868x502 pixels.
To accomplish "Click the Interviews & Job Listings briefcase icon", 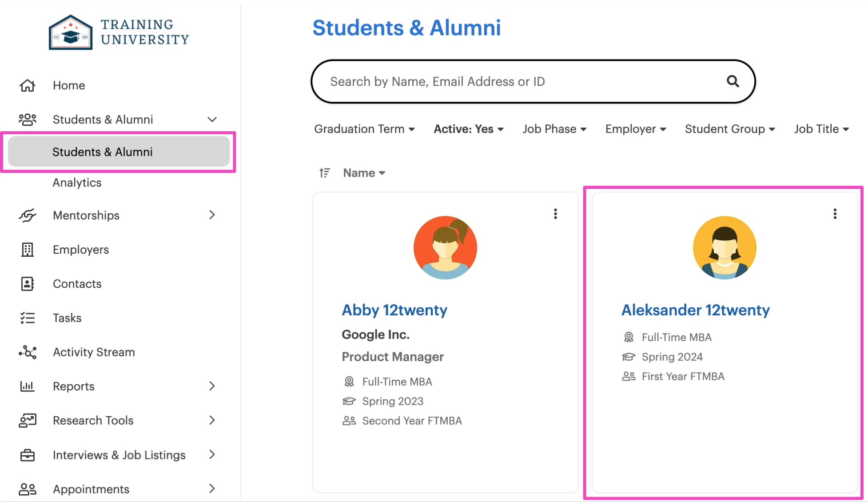I will pyautogui.click(x=28, y=455).
